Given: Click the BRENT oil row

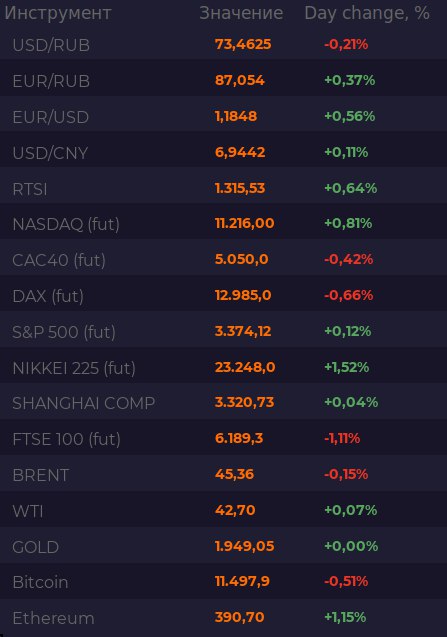Looking at the screenshot, I should pyautogui.click(x=224, y=474).
